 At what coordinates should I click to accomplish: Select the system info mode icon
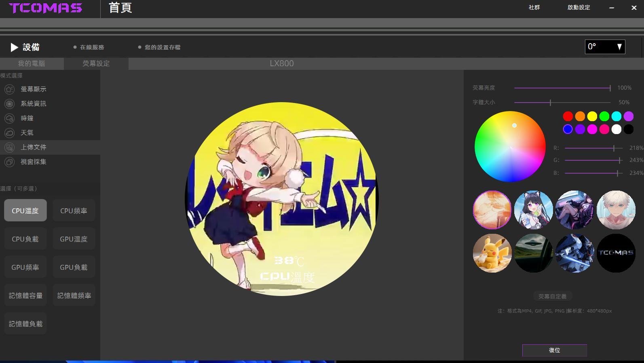[9, 104]
